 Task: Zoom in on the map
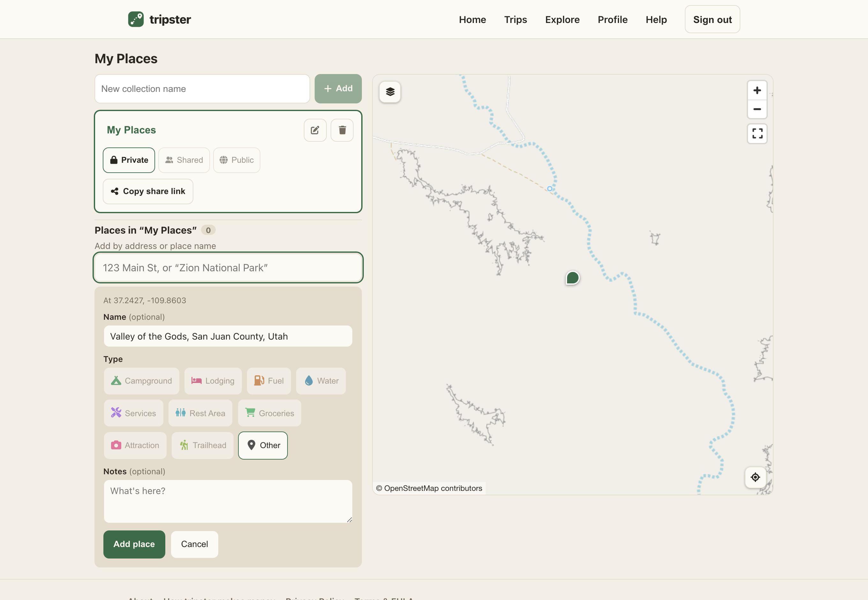click(x=757, y=90)
